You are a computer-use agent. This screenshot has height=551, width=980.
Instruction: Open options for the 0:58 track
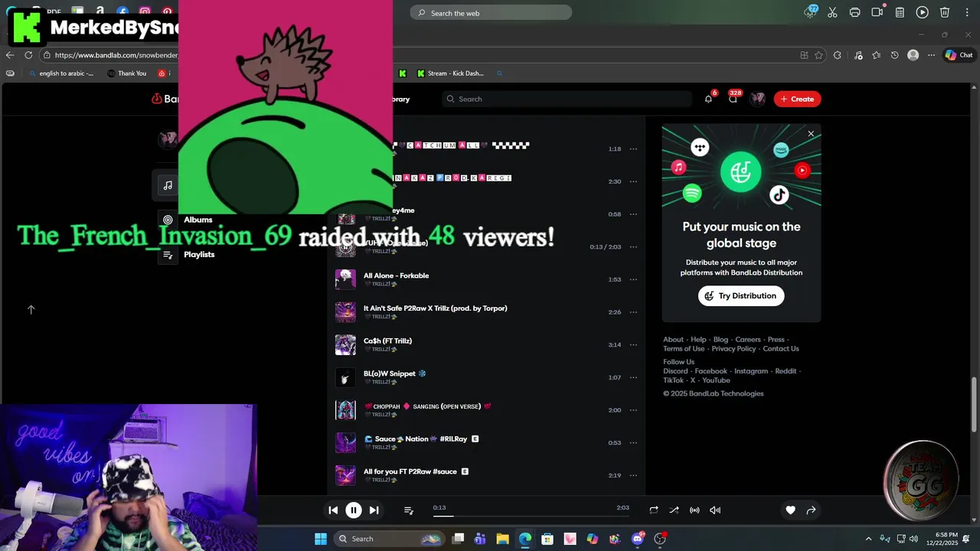(x=633, y=214)
